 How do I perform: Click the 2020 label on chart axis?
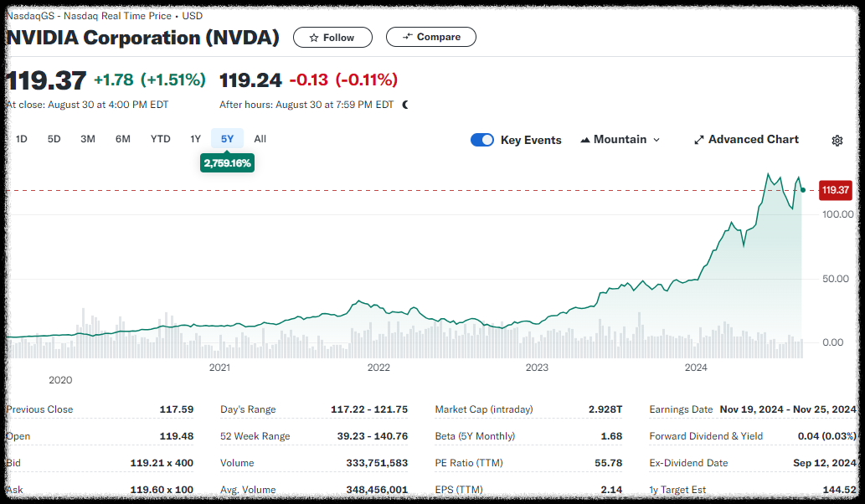[60, 380]
